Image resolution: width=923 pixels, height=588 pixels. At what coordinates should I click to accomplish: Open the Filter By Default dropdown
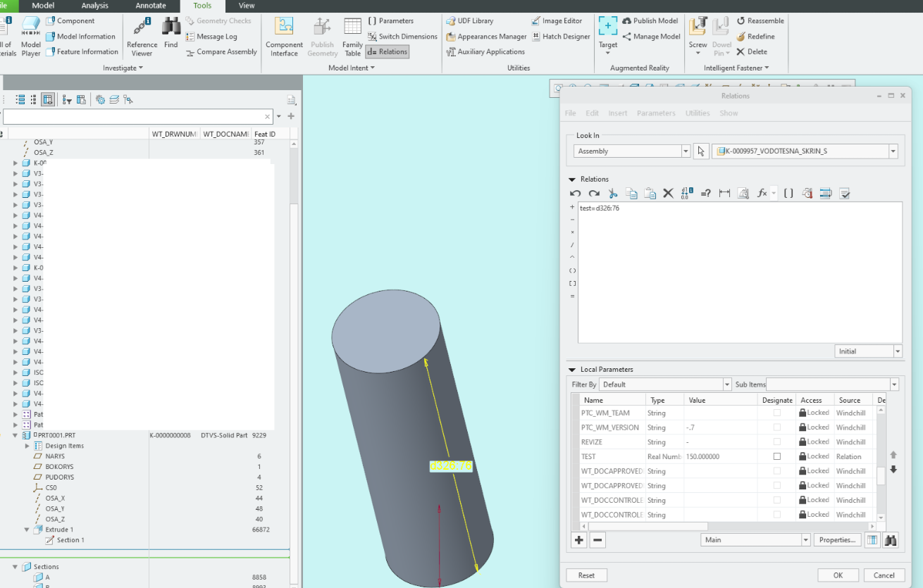pyautogui.click(x=727, y=384)
